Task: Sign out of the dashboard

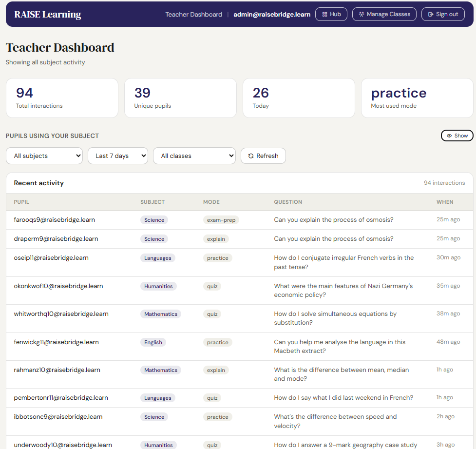Action: click(x=443, y=14)
